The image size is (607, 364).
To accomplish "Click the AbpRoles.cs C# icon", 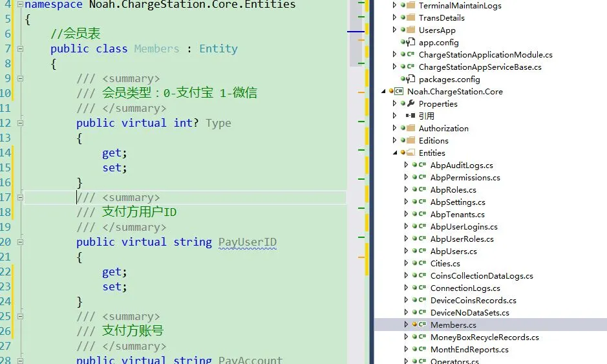I will coord(422,189).
